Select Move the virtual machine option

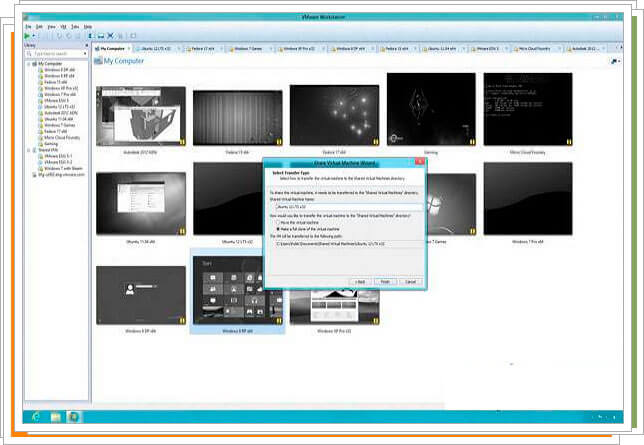[x=277, y=224]
